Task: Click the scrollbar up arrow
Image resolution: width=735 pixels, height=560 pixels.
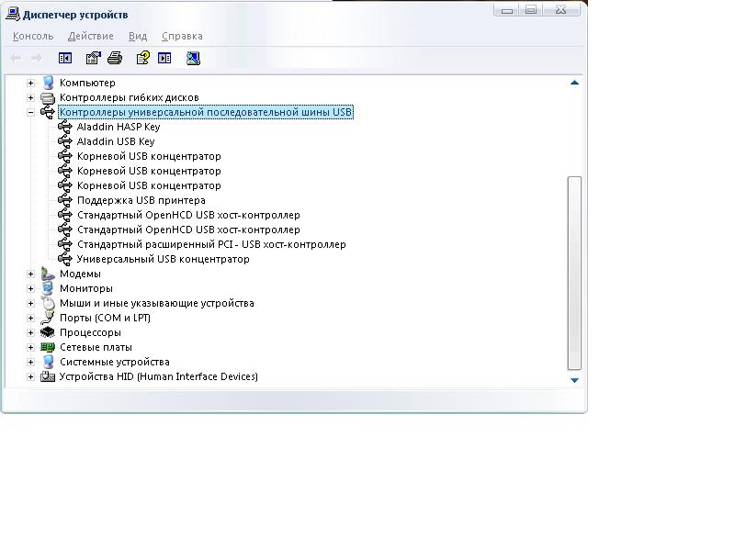Action: (x=574, y=83)
